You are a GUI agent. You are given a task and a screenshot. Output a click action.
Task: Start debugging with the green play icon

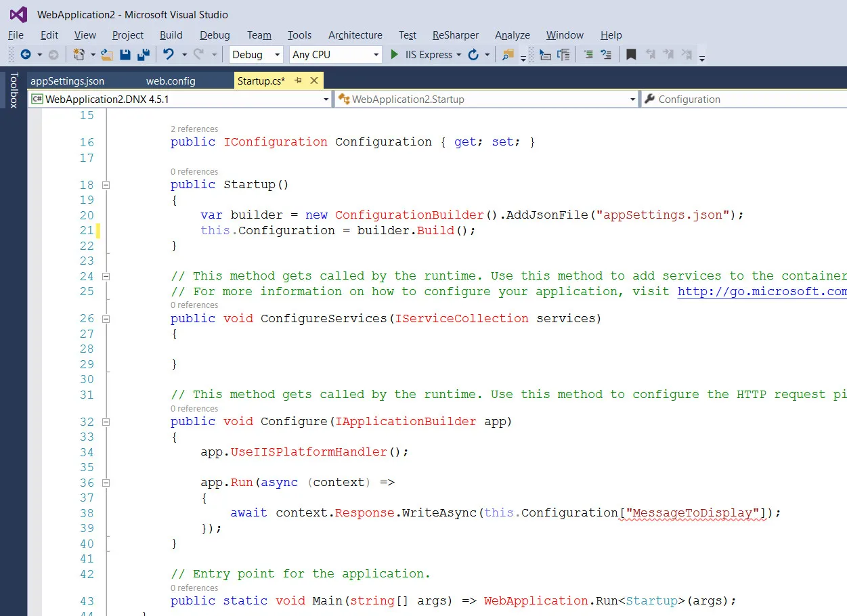[395, 55]
